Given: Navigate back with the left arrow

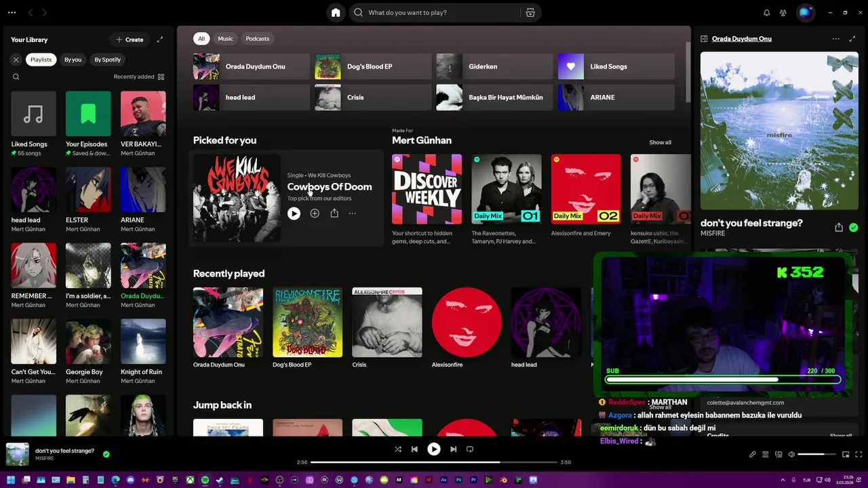Looking at the screenshot, I should 31,12.
